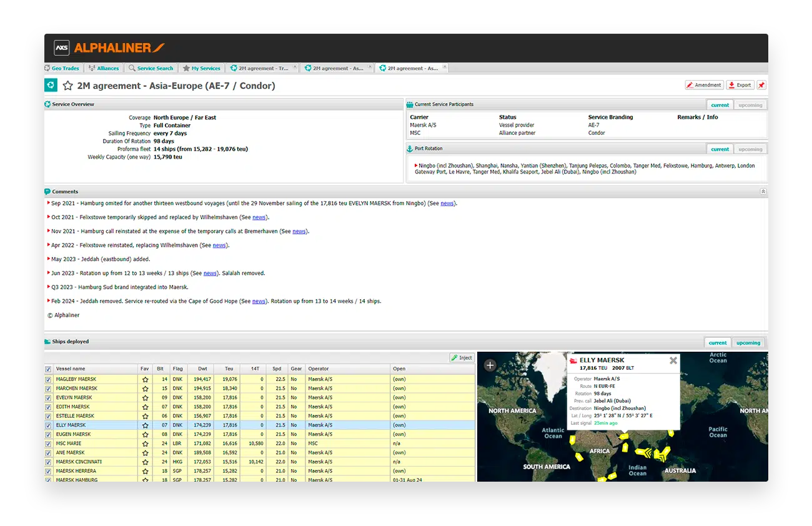The width and height of the screenshot is (812, 526).
Task: Sort by Operator column header
Action: (348, 369)
